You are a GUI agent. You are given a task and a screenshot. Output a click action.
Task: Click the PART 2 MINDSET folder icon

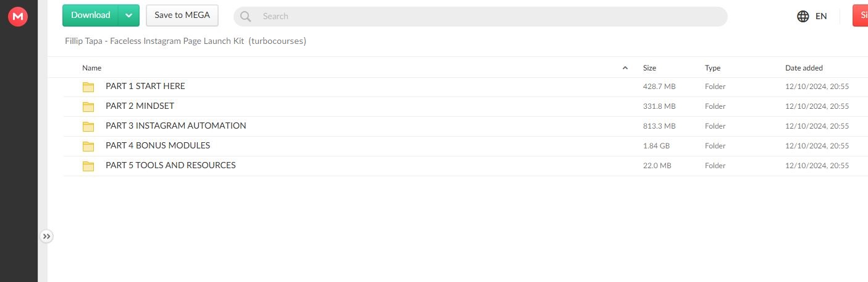[x=88, y=106]
